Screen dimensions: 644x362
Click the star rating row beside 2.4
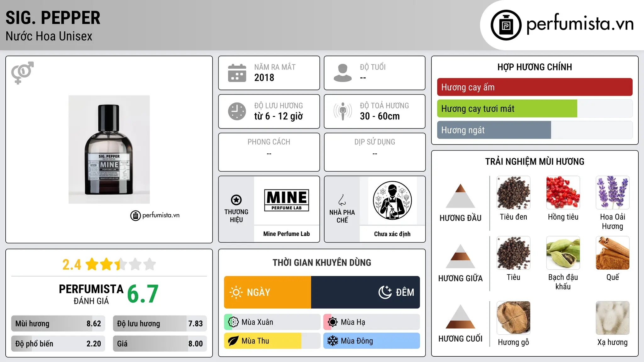pyautogui.click(x=121, y=264)
